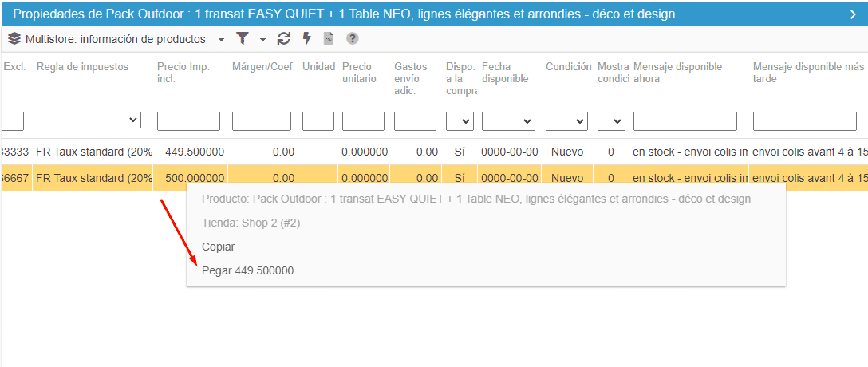This screenshot has width=868, height=367.
Task: Expand the filter options arrow
Action: [262, 40]
